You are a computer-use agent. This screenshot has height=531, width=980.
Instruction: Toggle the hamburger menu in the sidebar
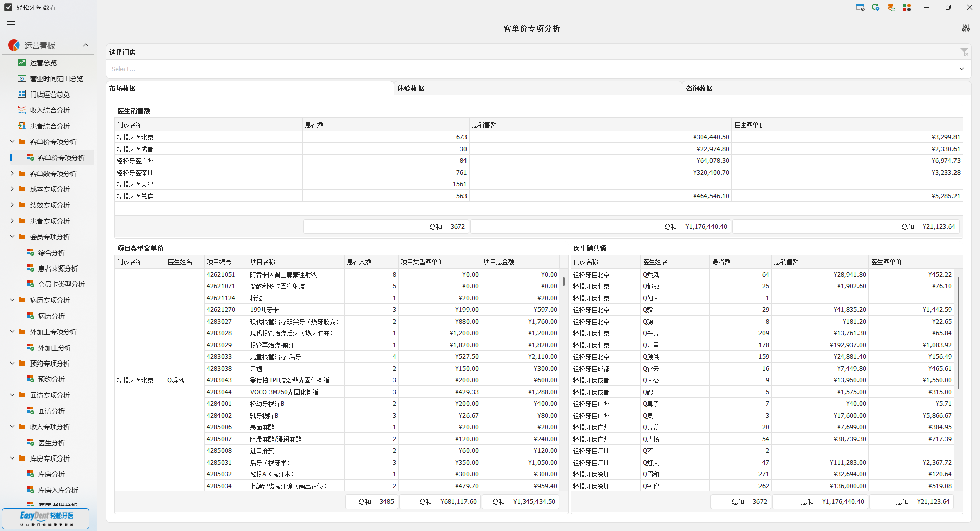(11, 24)
